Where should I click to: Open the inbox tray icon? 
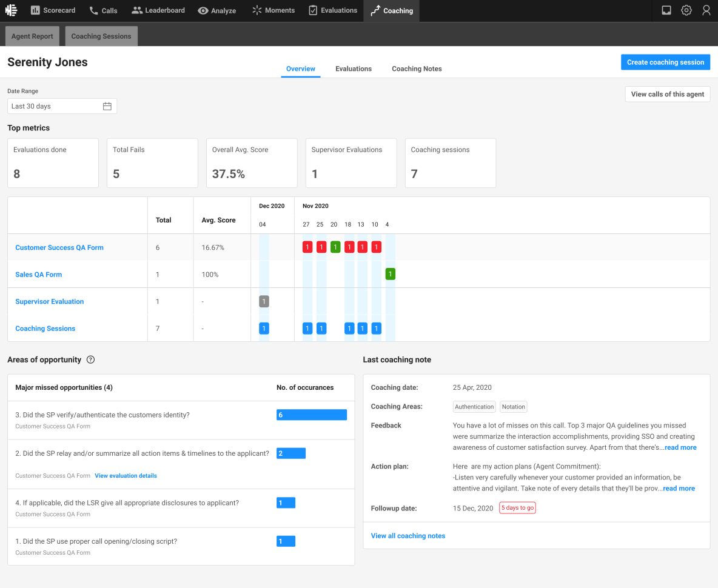click(666, 10)
